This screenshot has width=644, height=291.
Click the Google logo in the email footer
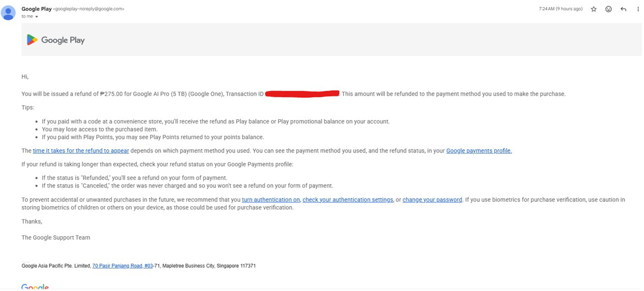(35, 287)
